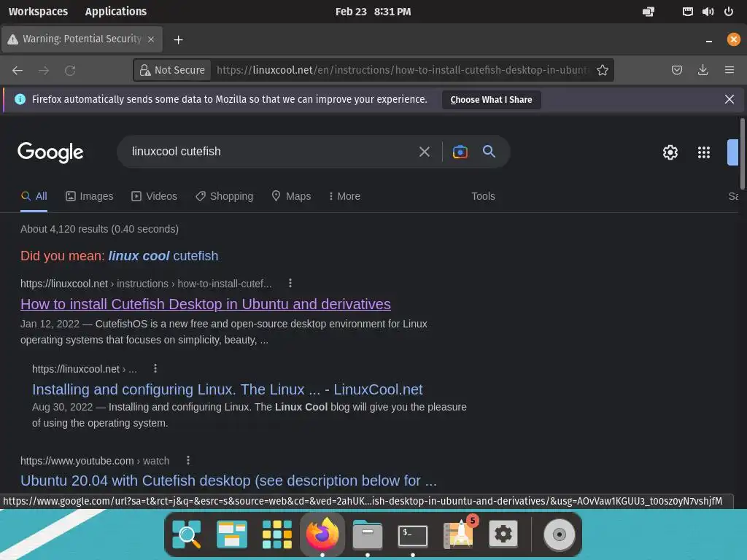Screen dimensions: 747x560
Task: Open How to install Cutefish Desktop result
Action: (x=205, y=304)
